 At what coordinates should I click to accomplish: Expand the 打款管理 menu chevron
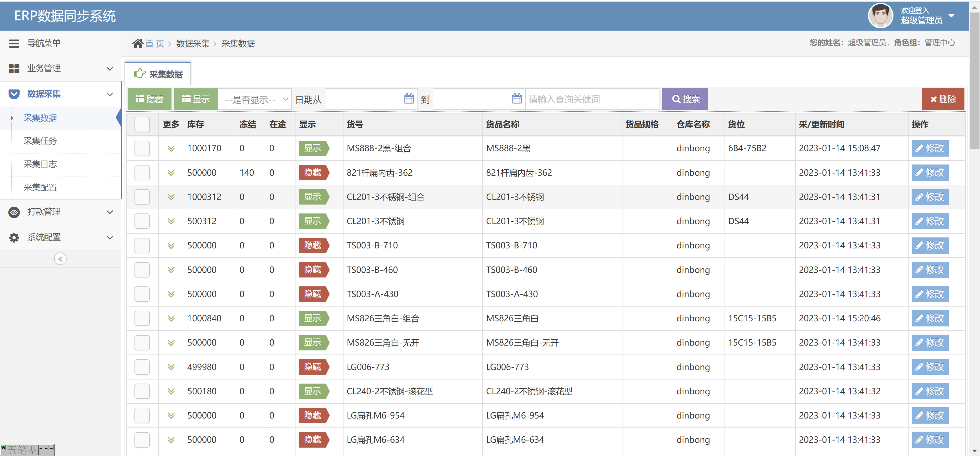tap(109, 212)
